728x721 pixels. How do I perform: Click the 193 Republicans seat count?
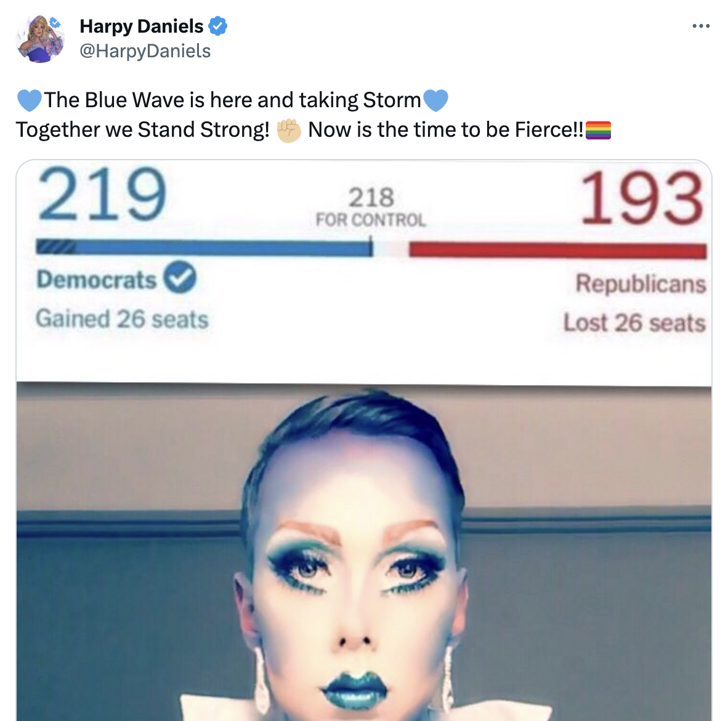(x=642, y=197)
